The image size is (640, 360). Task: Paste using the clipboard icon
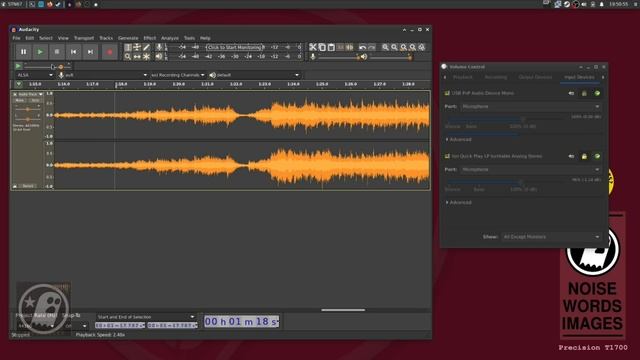tap(331, 47)
